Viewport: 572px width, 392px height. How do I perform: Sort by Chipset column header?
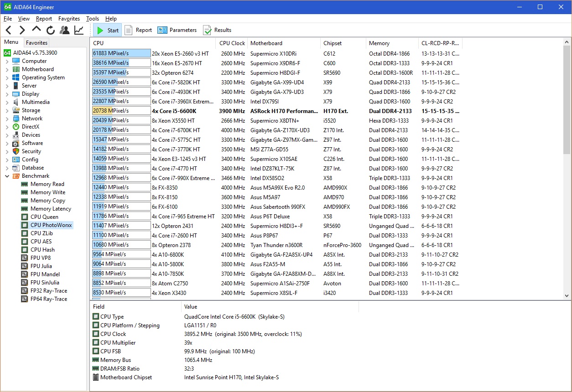coord(343,43)
